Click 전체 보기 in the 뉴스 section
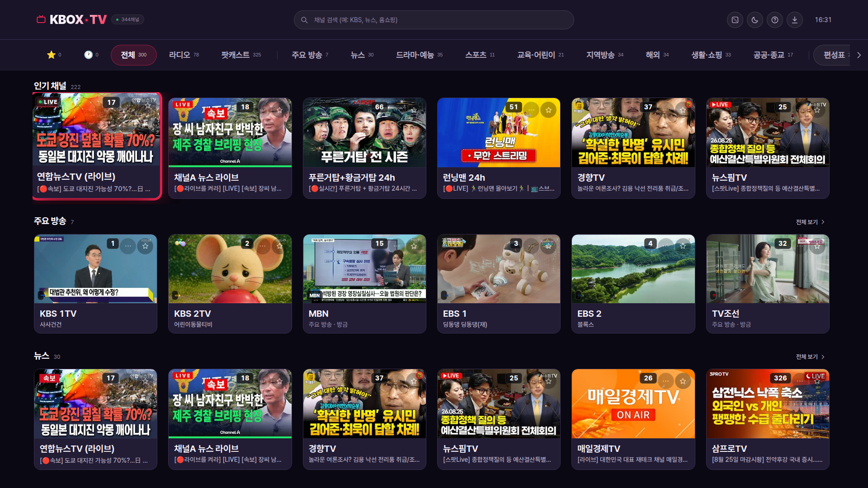868x488 pixels. click(x=810, y=357)
